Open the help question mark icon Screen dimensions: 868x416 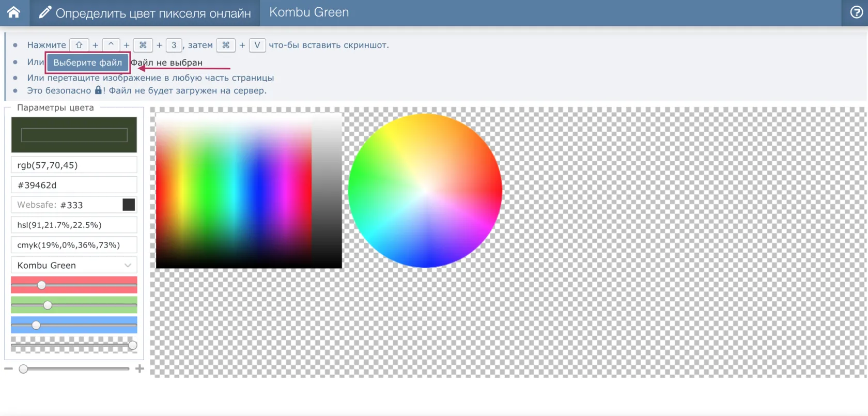tap(856, 12)
